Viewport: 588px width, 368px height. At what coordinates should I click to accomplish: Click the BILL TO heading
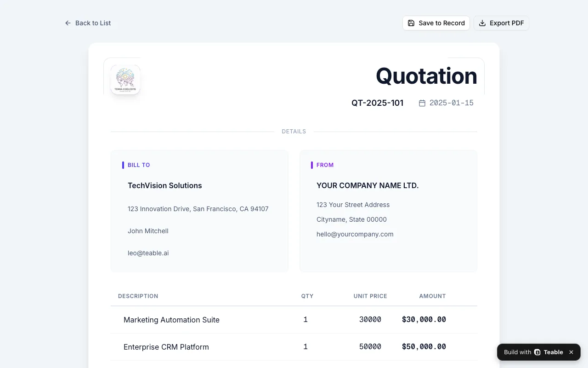pos(139,165)
